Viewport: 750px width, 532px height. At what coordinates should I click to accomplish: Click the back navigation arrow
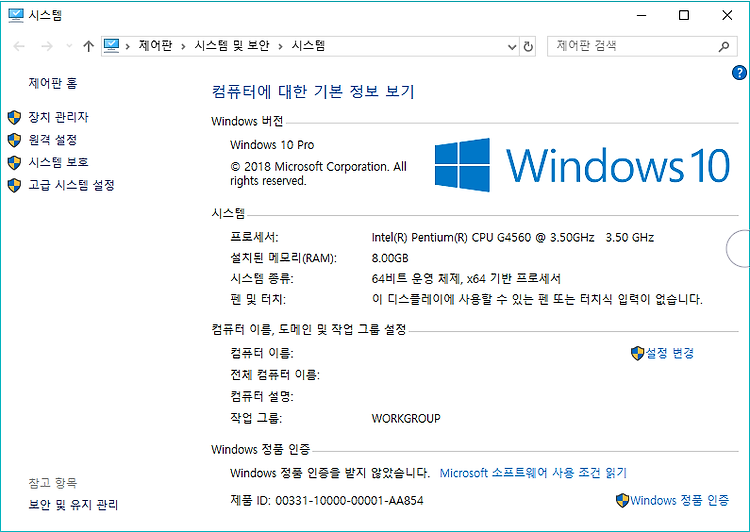pyautogui.click(x=19, y=46)
